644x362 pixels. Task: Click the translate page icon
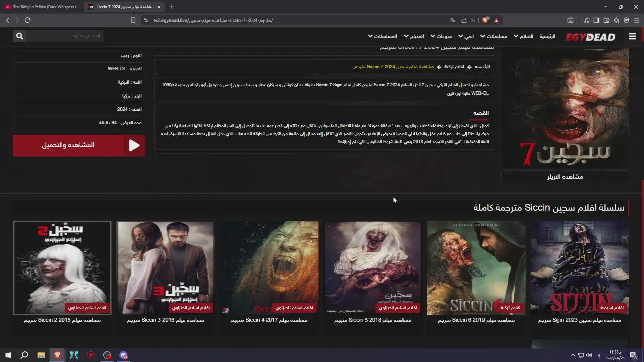pos(452,20)
